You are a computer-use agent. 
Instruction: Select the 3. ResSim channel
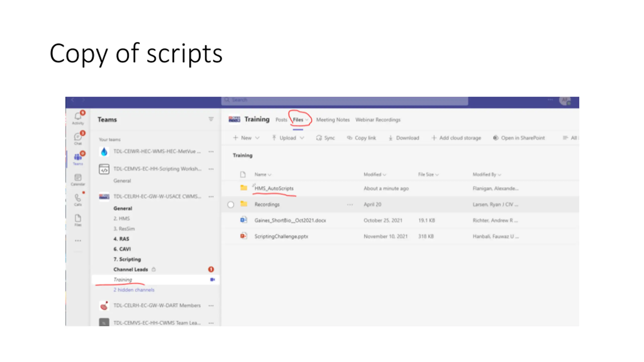[124, 229]
